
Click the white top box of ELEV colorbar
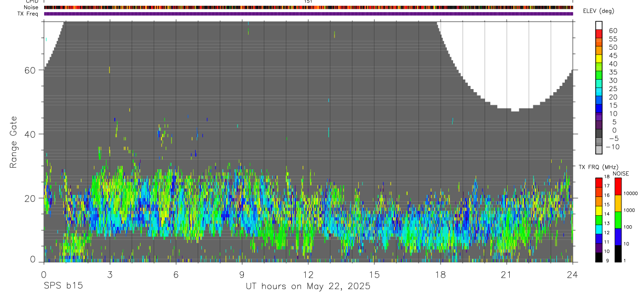tap(599, 26)
